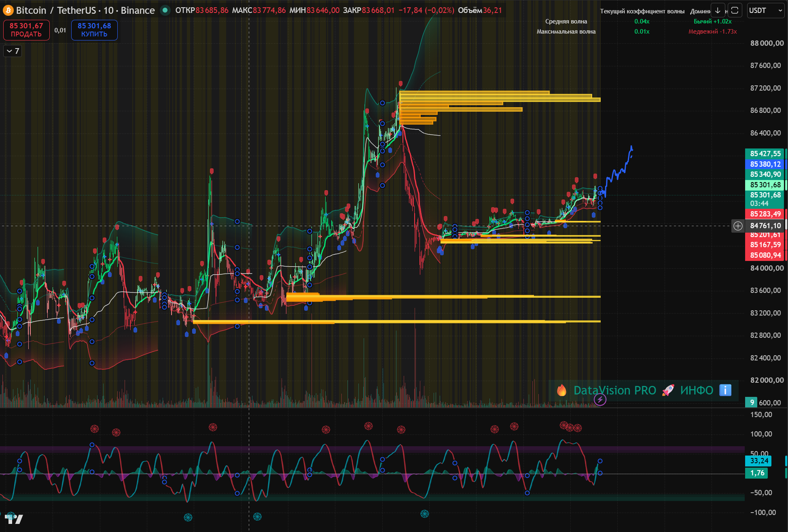Click the 10 interval label in the title
This screenshot has height=532, width=788.
click(108, 10)
